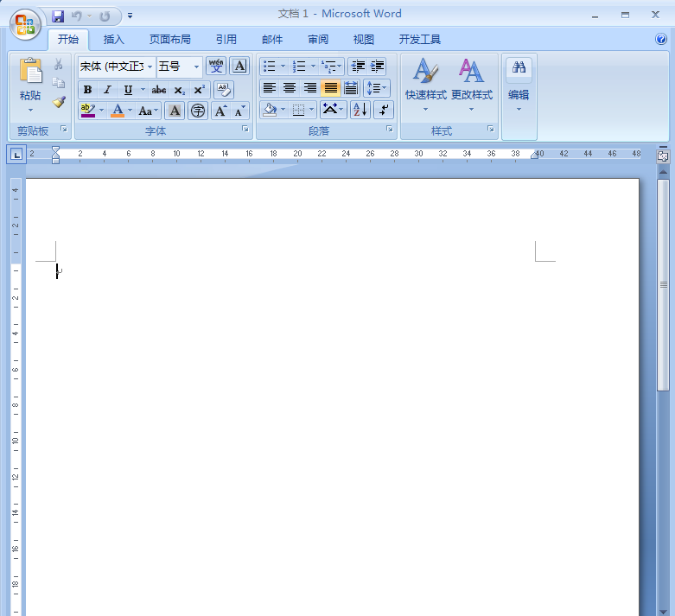Cut selection with the scissors icon
675x616 pixels.
pos(59,64)
